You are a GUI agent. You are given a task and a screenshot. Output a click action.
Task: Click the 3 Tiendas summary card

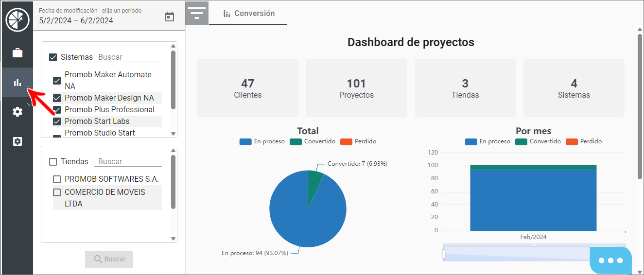coord(465,88)
